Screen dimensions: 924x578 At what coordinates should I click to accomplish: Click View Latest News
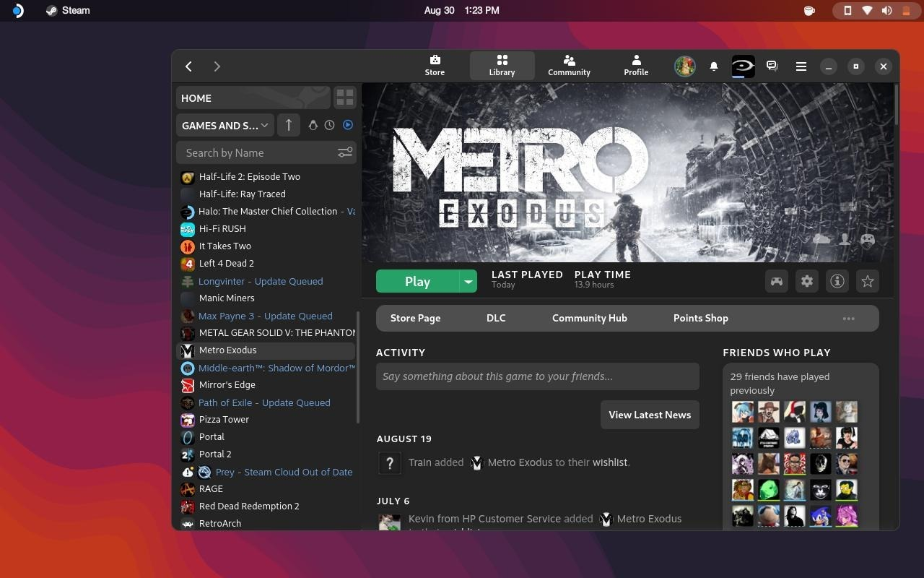coord(649,415)
